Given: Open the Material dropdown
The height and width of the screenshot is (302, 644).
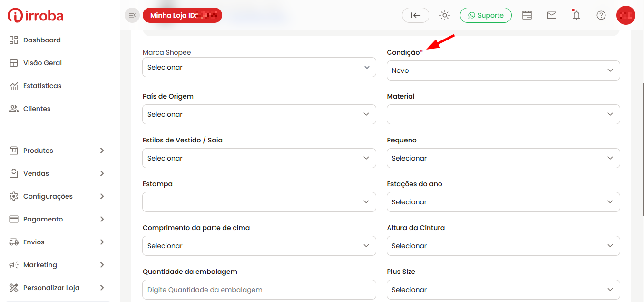Looking at the screenshot, I should click(503, 114).
